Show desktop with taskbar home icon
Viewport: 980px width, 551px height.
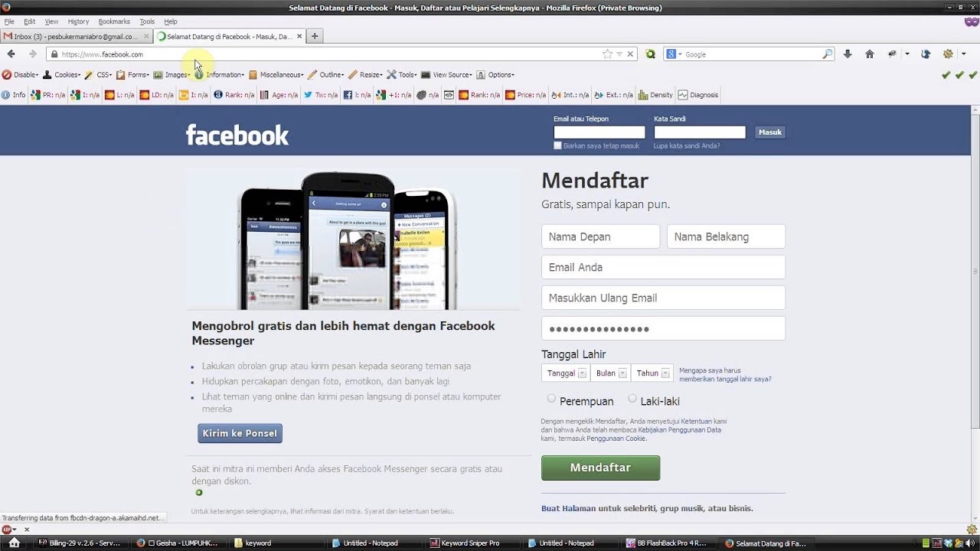pos(14,543)
